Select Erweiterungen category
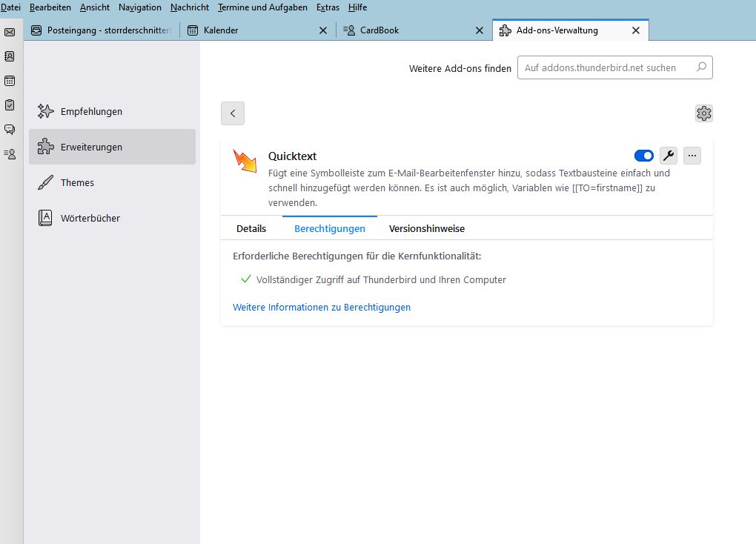Screen dimensions: 756x544 point(113,147)
